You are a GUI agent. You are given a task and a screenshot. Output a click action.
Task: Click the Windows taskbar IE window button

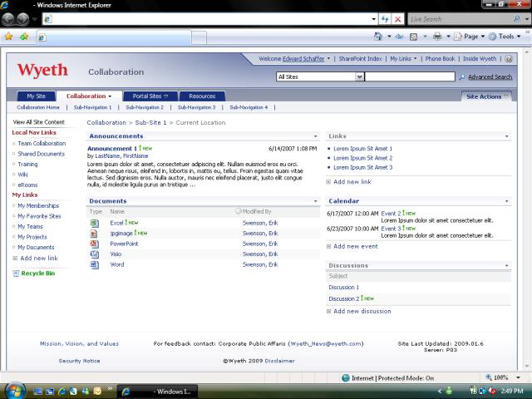click(x=157, y=392)
